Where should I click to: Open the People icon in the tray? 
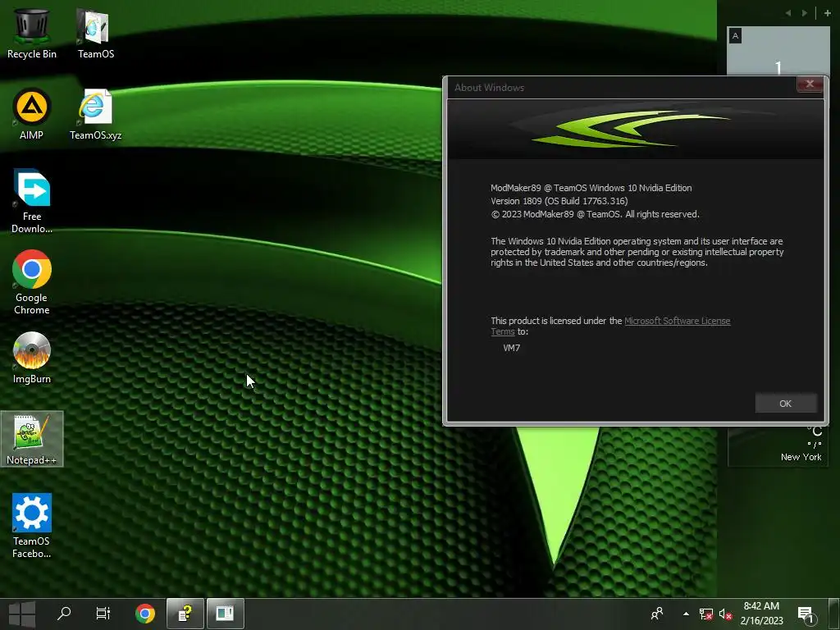click(x=657, y=614)
